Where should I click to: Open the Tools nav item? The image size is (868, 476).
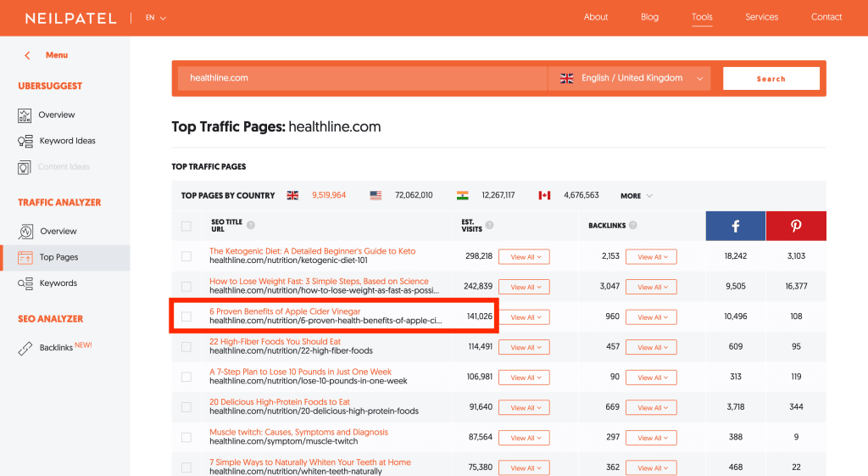702,17
